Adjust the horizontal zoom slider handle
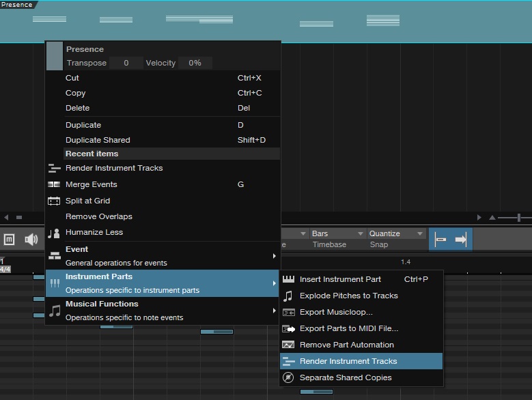The image size is (532, 400). pos(519,218)
